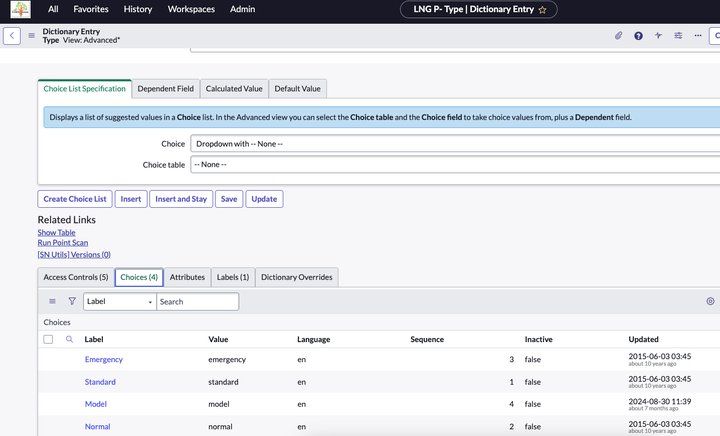This screenshot has width=720, height=436.
Task: Sort by the Sequence column header
Action: click(x=427, y=339)
